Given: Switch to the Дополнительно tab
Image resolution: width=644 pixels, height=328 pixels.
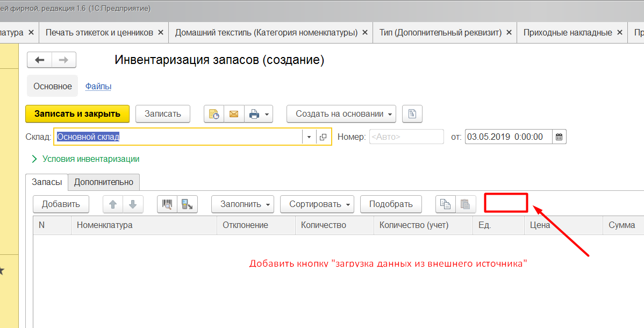Looking at the screenshot, I should tap(104, 182).
